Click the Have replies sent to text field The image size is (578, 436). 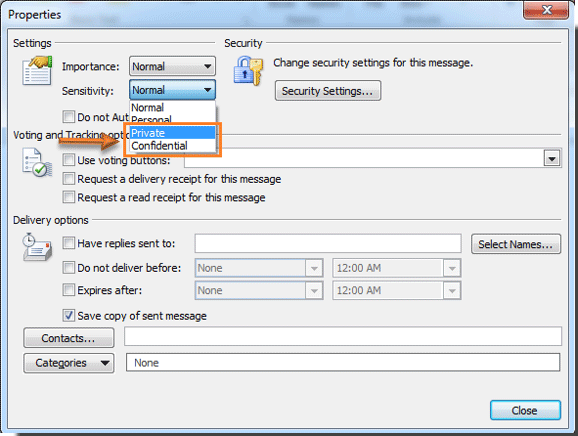(x=328, y=243)
